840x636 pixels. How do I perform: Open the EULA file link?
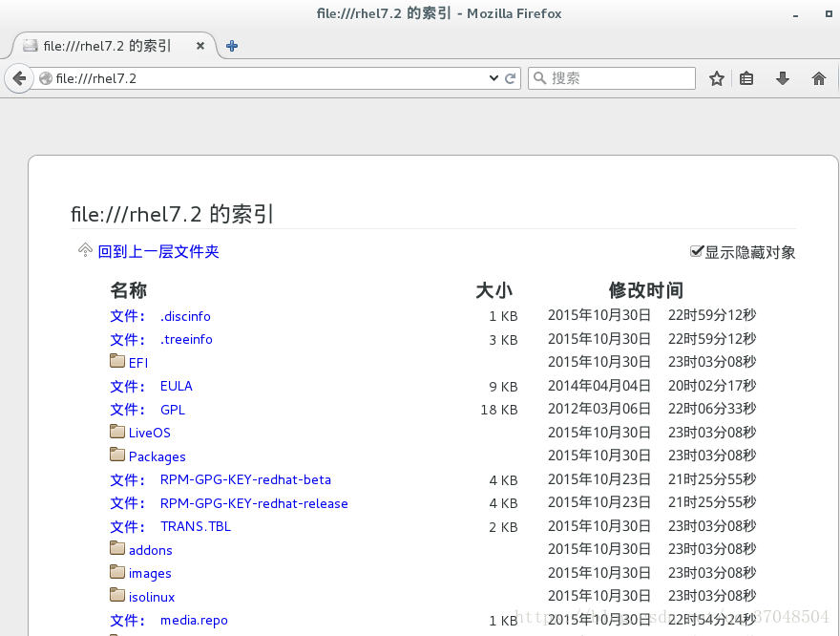(x=177, y=387)
